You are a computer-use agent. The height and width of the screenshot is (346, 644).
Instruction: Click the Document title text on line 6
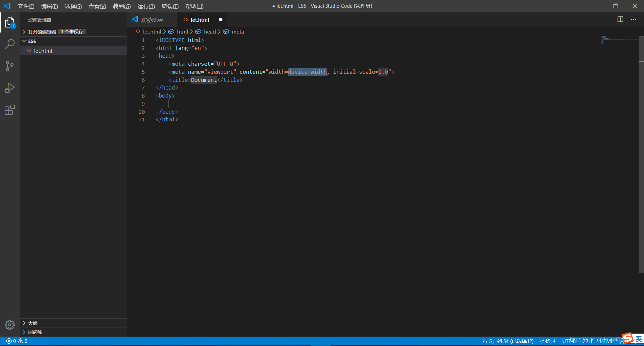(x=204, y=80)
